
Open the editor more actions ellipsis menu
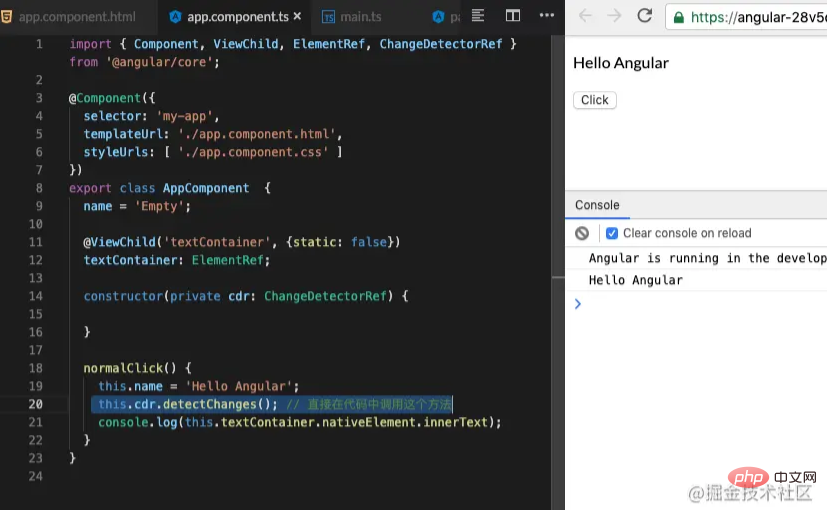[x=547, y=15]
